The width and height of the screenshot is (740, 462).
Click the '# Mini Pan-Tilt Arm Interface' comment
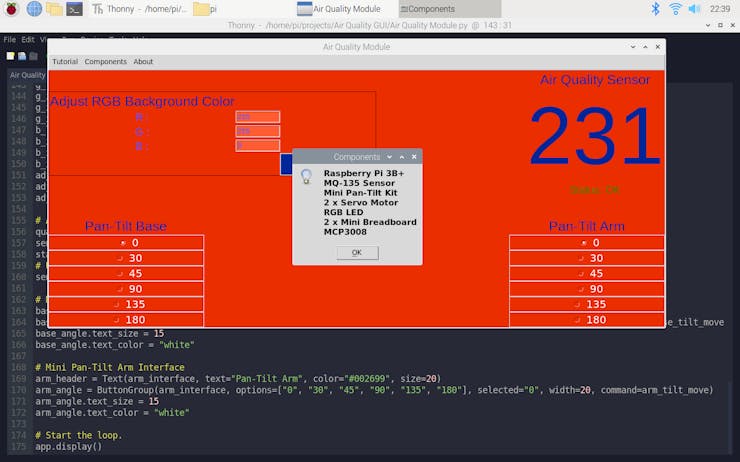point(109,367)
